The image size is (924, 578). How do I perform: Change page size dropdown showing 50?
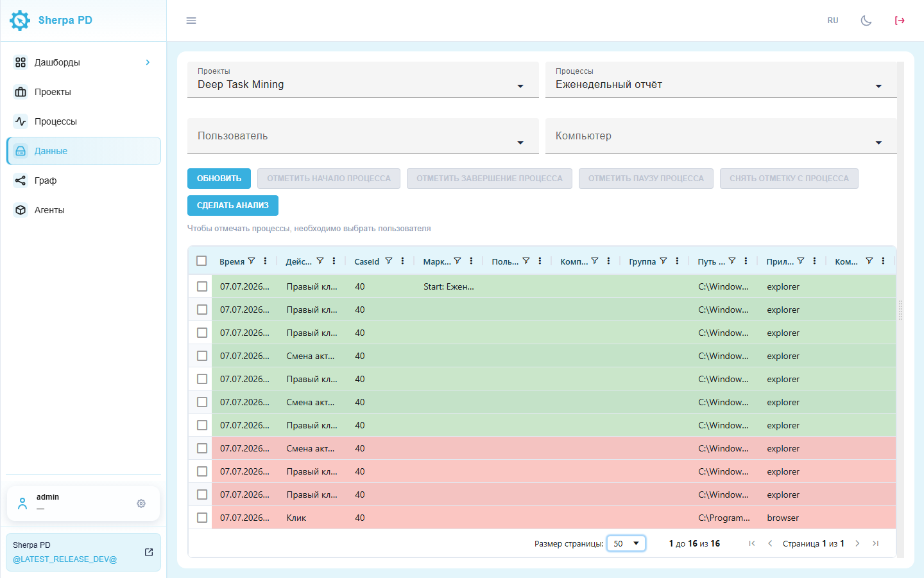[626, 543]
